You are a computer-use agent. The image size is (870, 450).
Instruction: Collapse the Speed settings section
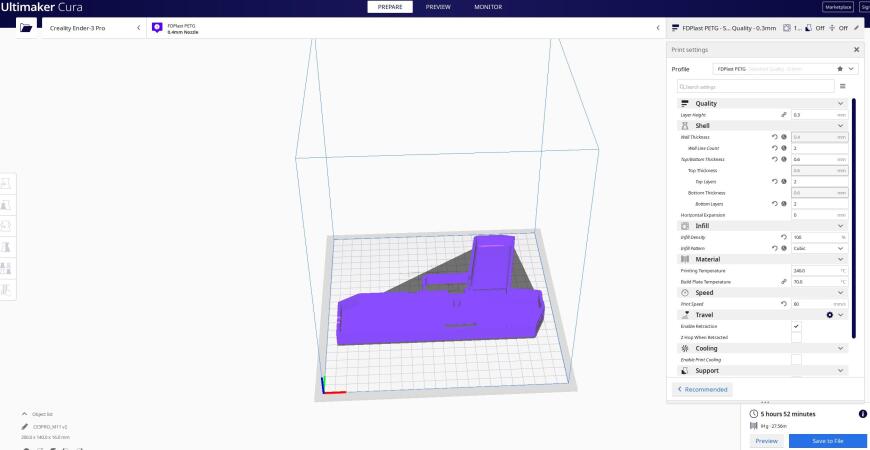coord(763,292)
